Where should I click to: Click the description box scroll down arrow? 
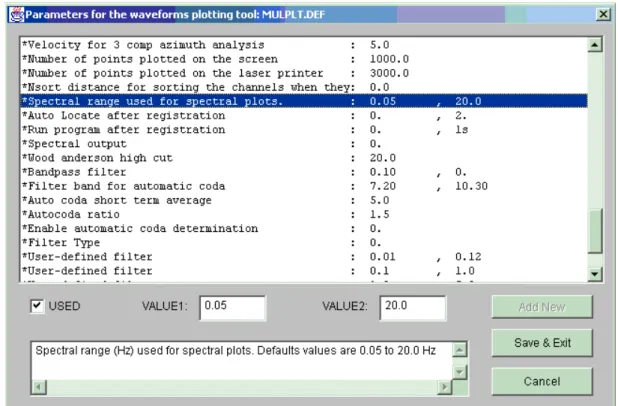460,371
